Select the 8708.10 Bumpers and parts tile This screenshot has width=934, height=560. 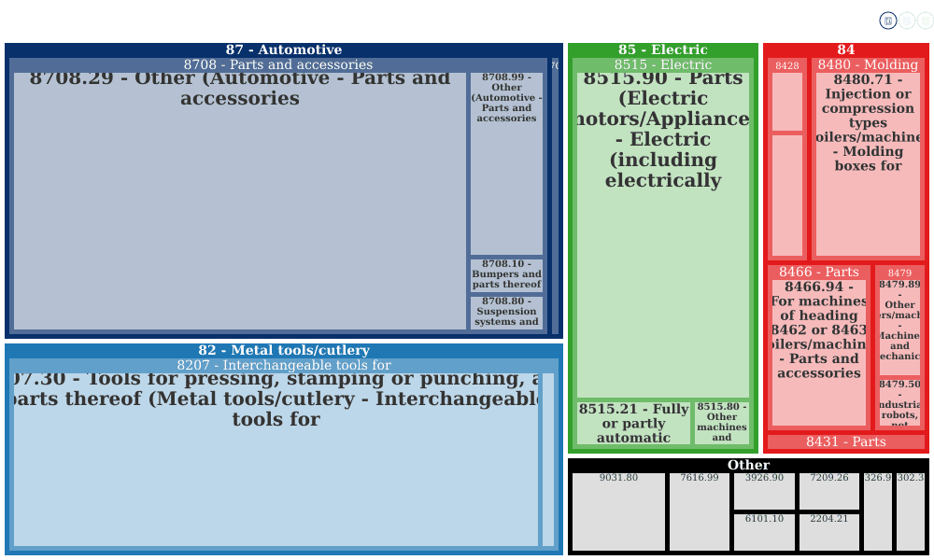tap(506, 275)
